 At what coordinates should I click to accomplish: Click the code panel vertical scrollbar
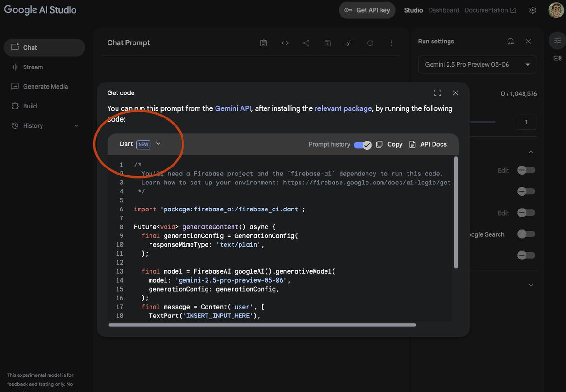456,212
